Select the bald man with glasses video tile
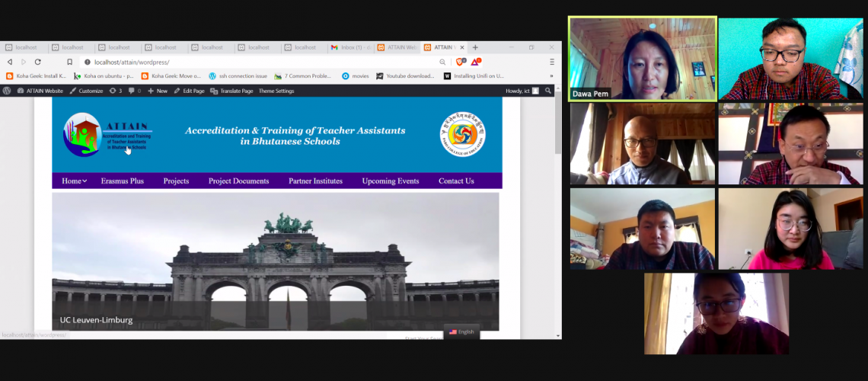This screenshot has height=381, width=868. pyautogui.click(x=642, y=144)
